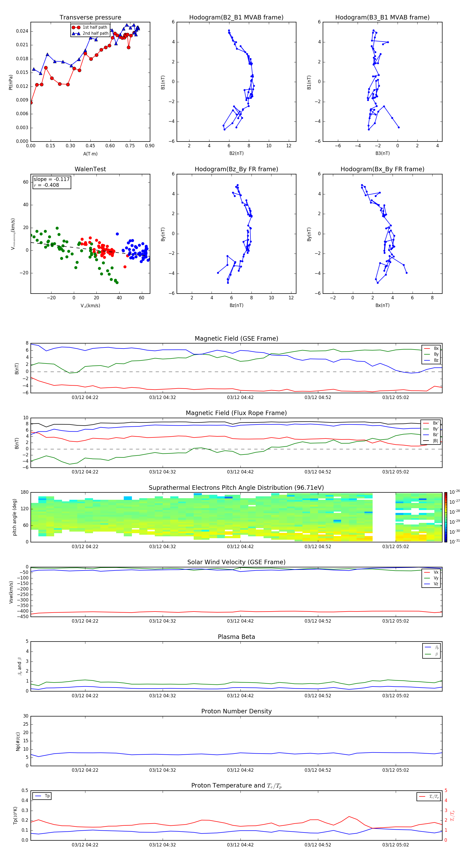This screenshot has height=868, width=473.
Task: Click the 'Bx(nT)' axis label
Action: point(382,305)
